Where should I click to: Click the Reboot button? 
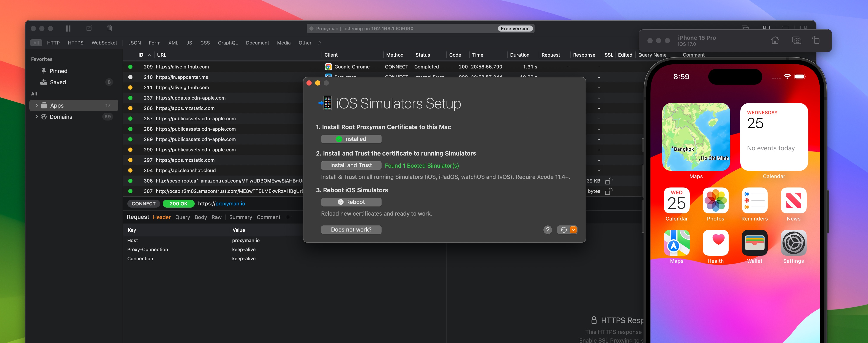pos(351,202)
